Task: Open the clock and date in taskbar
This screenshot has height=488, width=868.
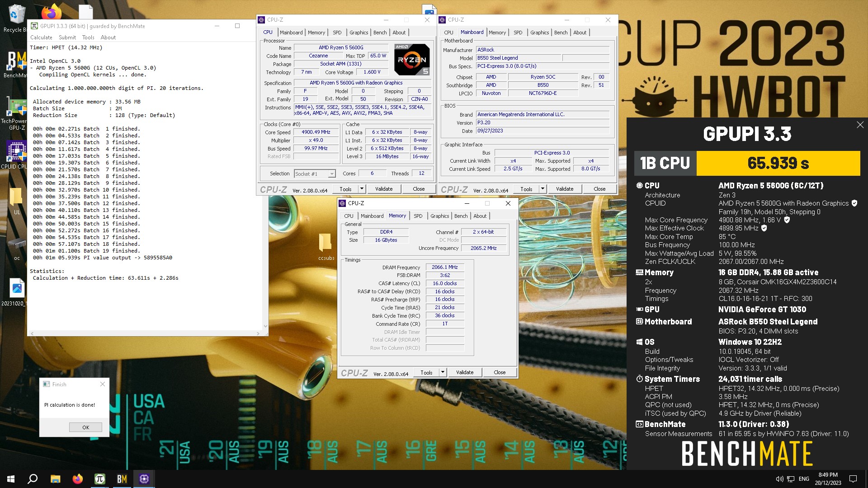Action: (828, 479)
